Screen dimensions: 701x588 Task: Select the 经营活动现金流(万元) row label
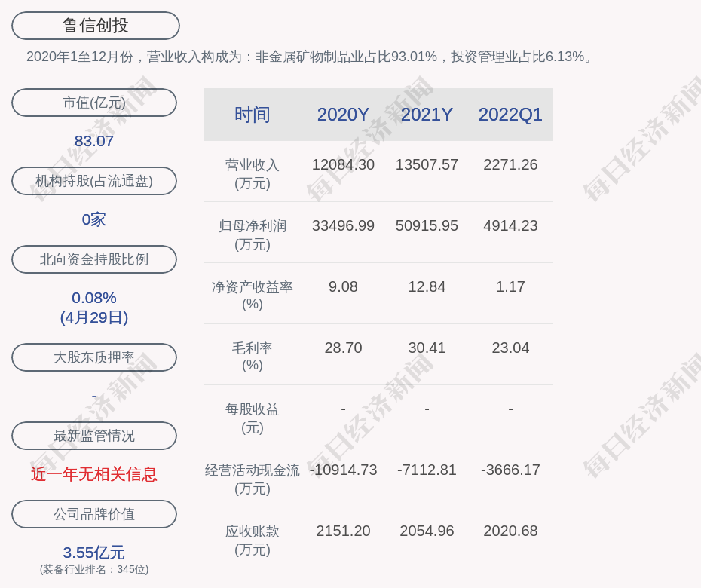point(253,479)
